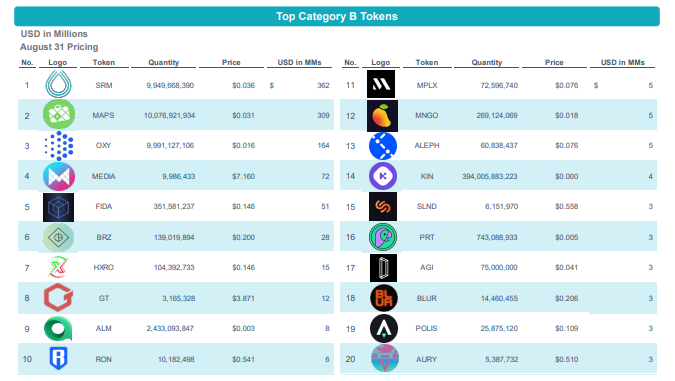The height and width of the screenshot is (381, 675).
Task: Click the SLND orange swirl logo
Action: [x=383, y=207]
